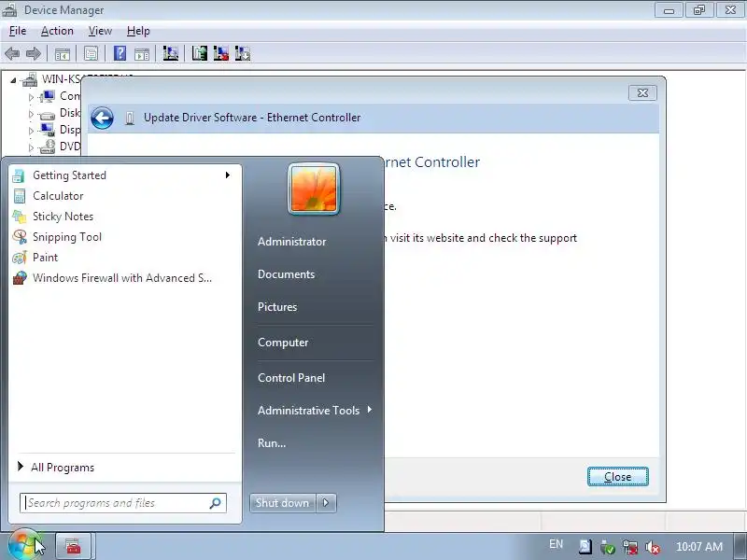Click the show/hide console tree toolbar icon
Image resolution: width=747 pixels, height=560 pixels.
pyautogui.click(x=62, y=54)
